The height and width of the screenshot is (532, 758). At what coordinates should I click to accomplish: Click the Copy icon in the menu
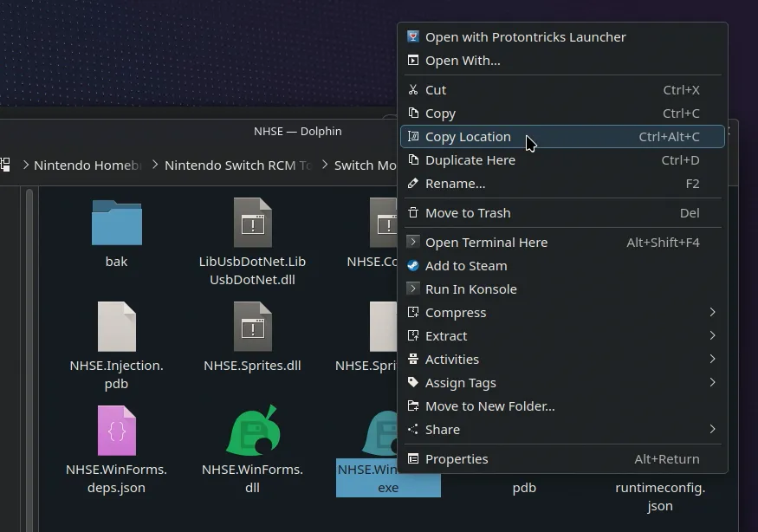[413, 114]
